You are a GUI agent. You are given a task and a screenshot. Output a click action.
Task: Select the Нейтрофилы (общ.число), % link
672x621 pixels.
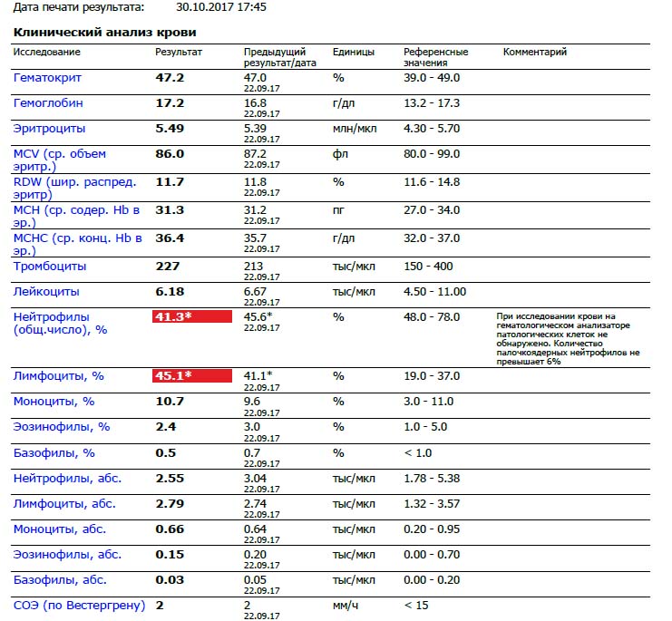click(x=60, y=324)
